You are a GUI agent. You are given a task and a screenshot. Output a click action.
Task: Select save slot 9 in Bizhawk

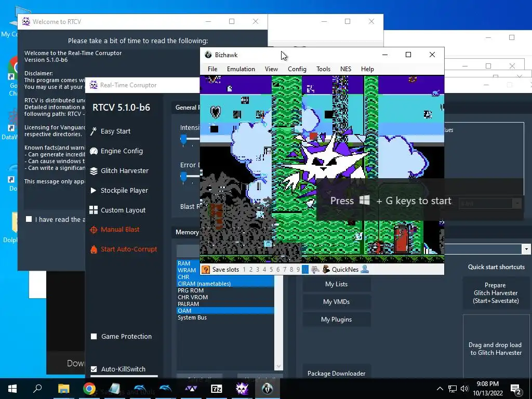298,270
